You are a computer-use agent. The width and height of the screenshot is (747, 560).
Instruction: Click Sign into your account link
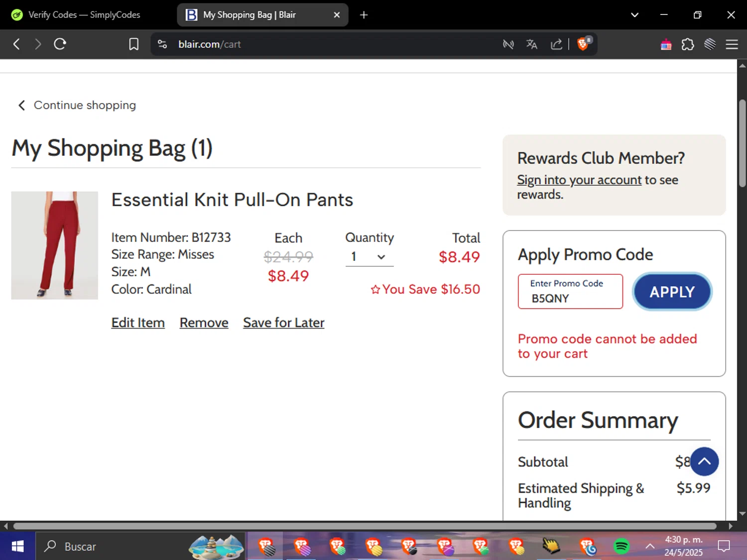pos(579,180)
